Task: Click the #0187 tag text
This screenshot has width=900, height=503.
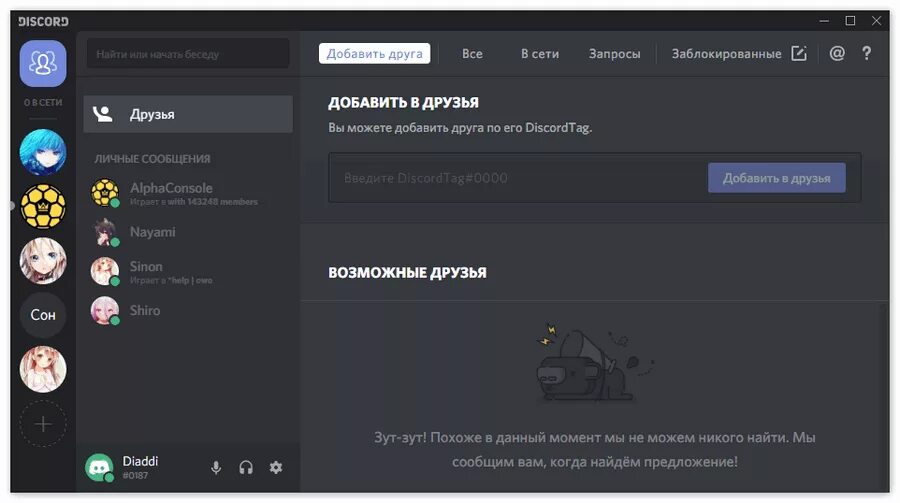Action: pyautogui.click(x=135, y=475)
